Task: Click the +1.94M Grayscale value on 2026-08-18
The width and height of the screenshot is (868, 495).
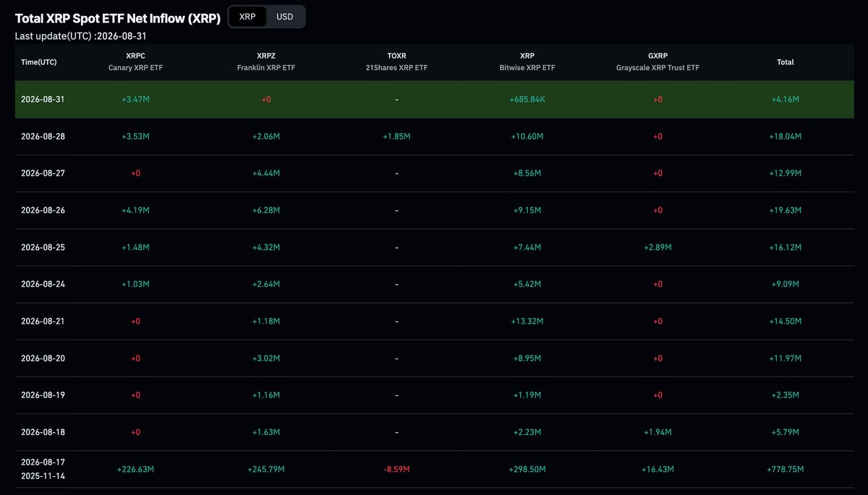Action: pyautogui.click(x=658, y=433)
